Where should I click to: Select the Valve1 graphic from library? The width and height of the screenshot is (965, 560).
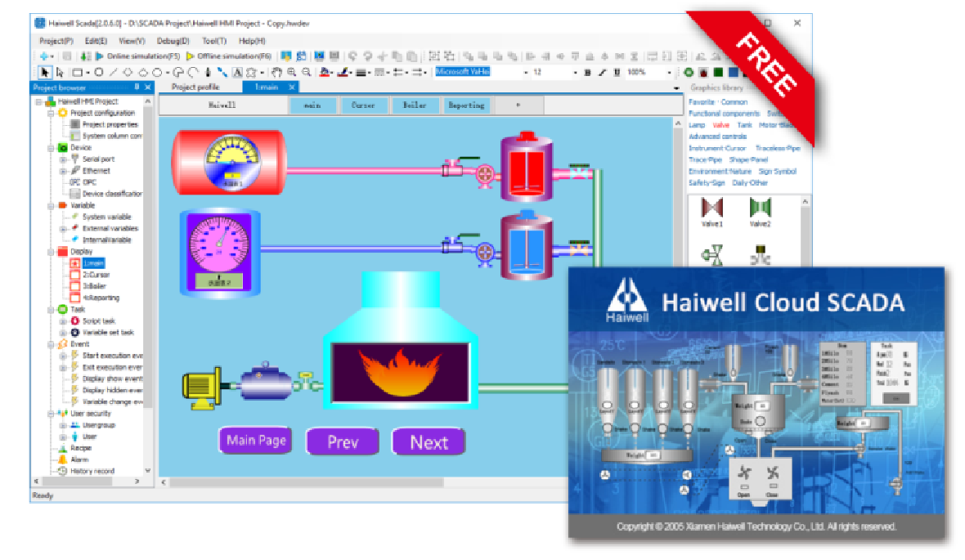(712, 211)
